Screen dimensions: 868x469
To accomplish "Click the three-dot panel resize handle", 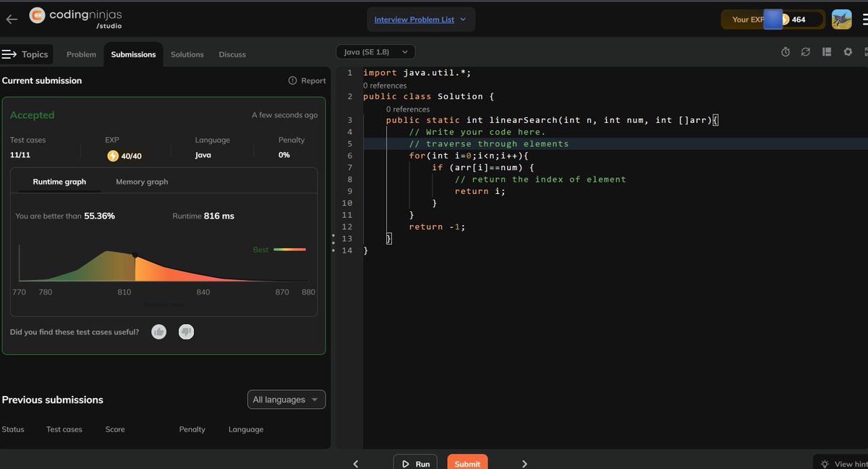I will point(333,243).
